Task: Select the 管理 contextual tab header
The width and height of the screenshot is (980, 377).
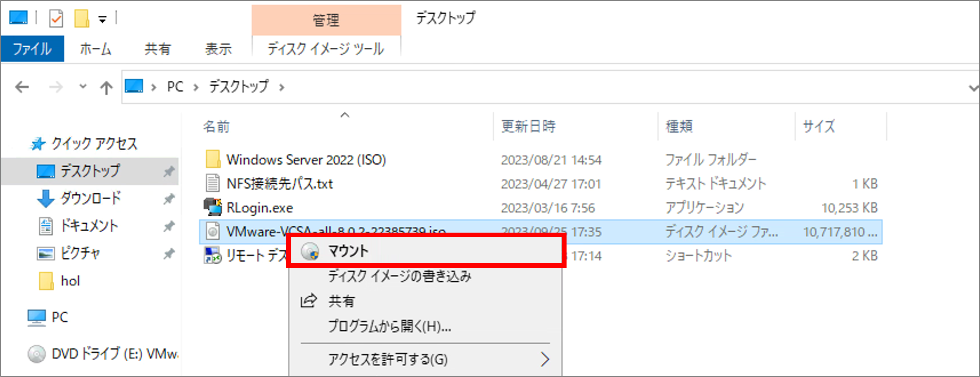Action: click(326, 20)
